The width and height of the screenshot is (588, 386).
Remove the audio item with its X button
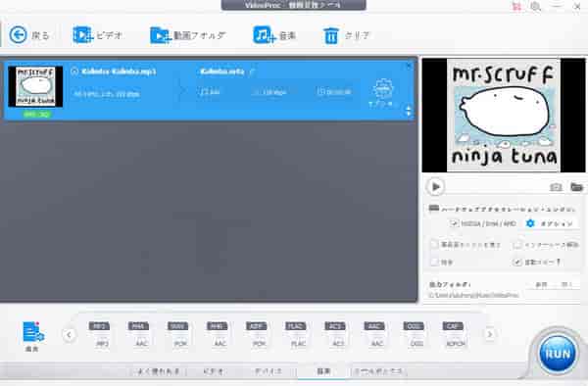click(409, 66)
